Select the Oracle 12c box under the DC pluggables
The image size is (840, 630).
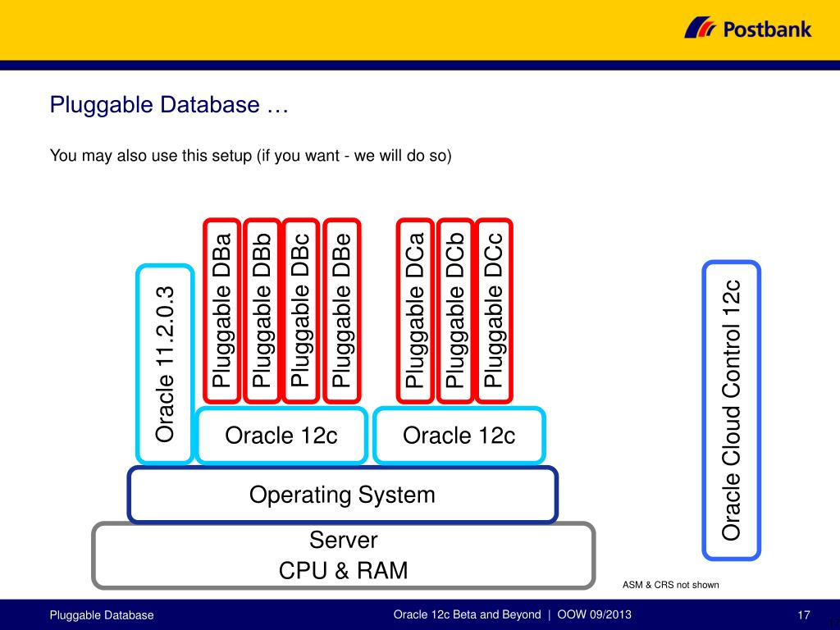(459, 436)
